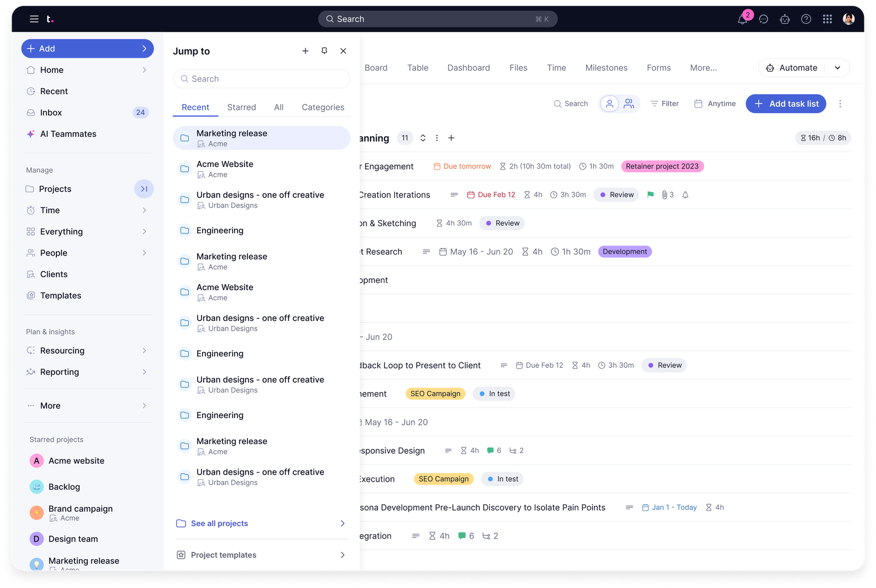Screen dimensions: 876x588
Task: Expand the More item in sidebar
Action: pyautogui.click(x=88, y=406)
